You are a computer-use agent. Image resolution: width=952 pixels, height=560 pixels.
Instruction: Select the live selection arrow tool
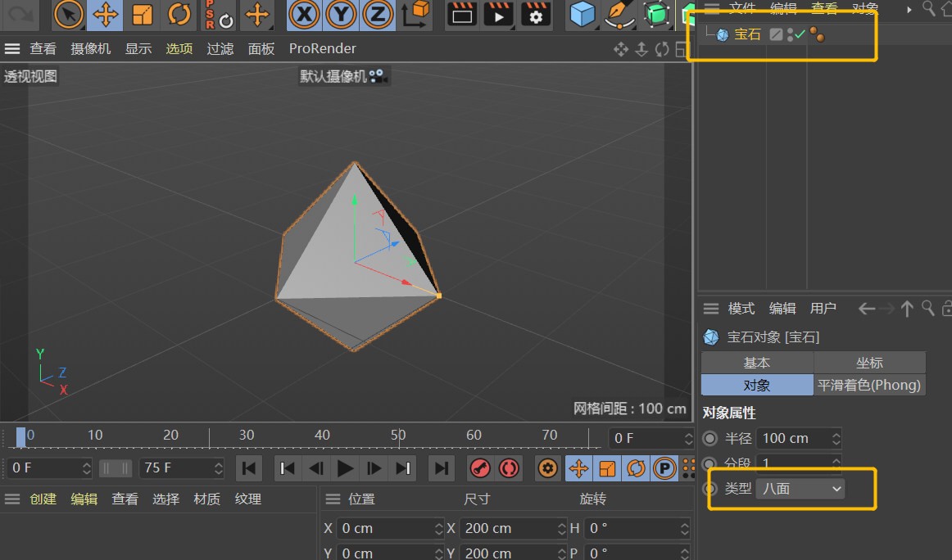click(68, 15)
